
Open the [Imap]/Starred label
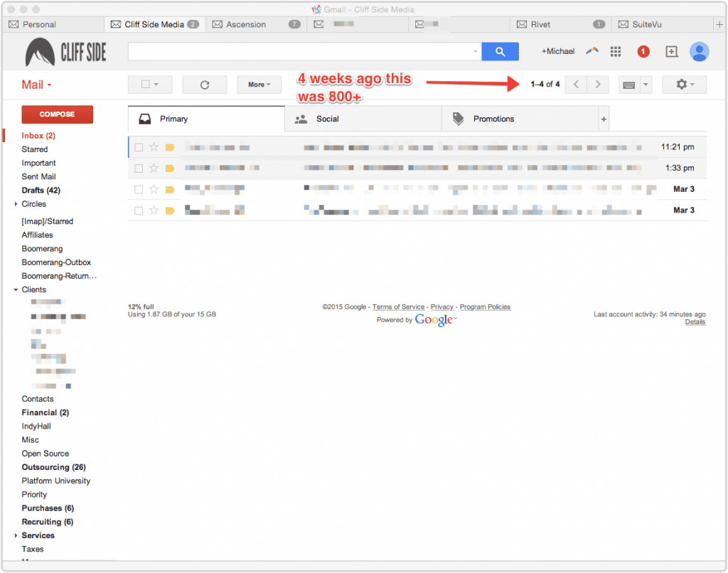(x=48, y=222)
